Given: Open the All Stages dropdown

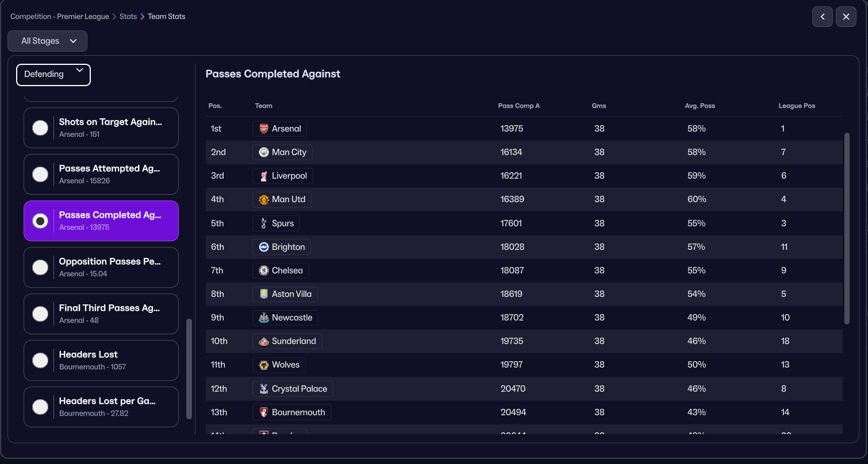Looking at the screenshot, I should tap(48, 41).
